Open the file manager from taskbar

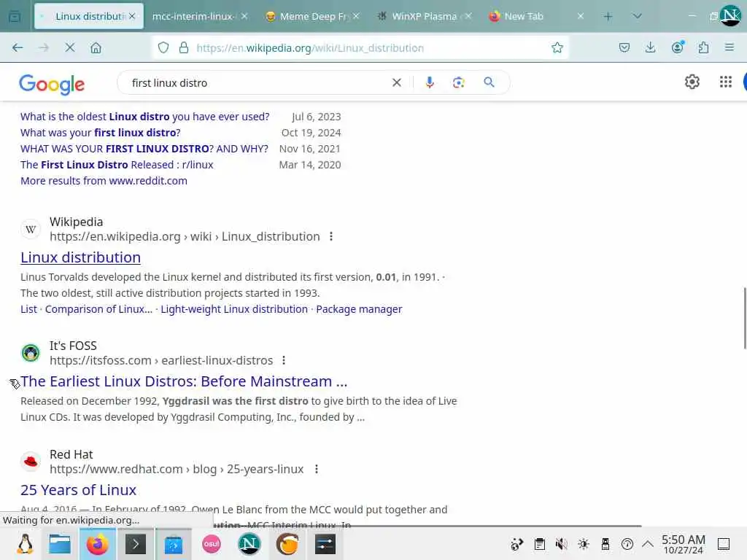60,544
